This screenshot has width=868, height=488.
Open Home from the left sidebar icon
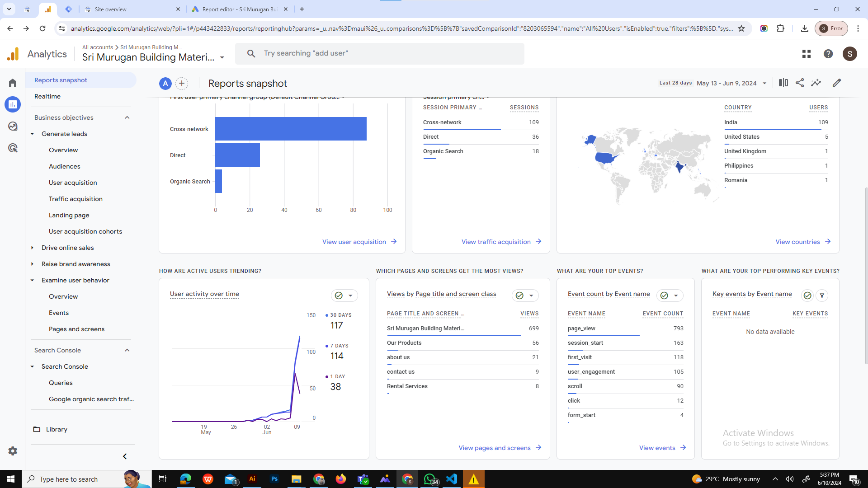click(x=12, y=83)
